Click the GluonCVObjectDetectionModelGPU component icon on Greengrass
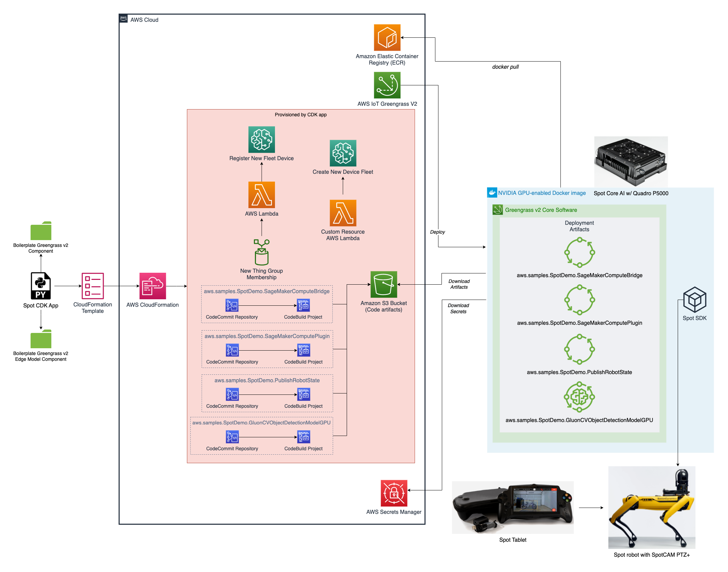Image resolution: width=728 pixels, height=572 pixels. click(x=579, y=397)
